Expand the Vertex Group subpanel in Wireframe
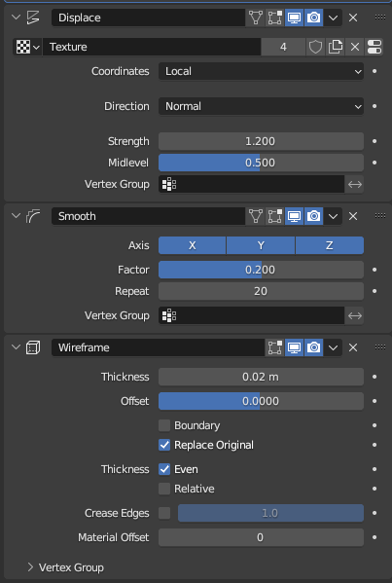The image size is (392, 583). (30, 567)
